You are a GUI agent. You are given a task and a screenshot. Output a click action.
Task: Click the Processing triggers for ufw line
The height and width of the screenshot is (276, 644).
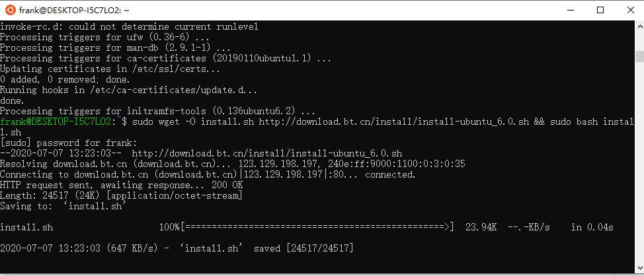click(x=104, y=38)
